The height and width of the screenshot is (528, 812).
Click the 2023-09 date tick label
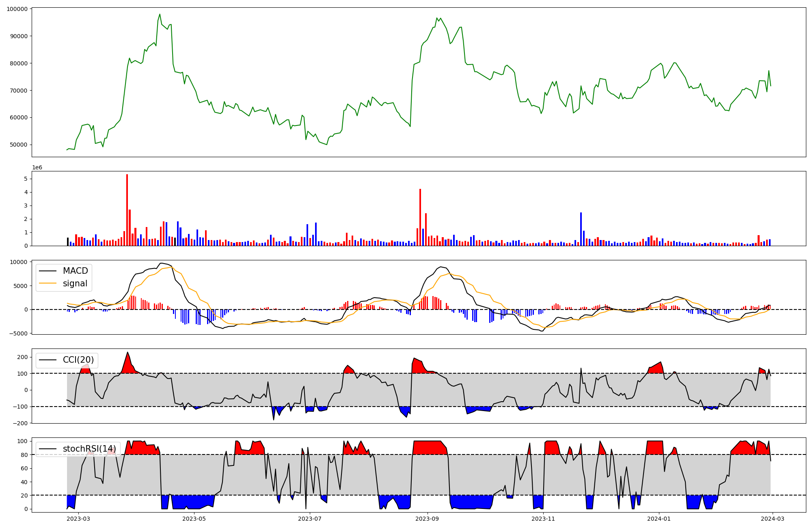pyautogui.click(x=428, y=519)
